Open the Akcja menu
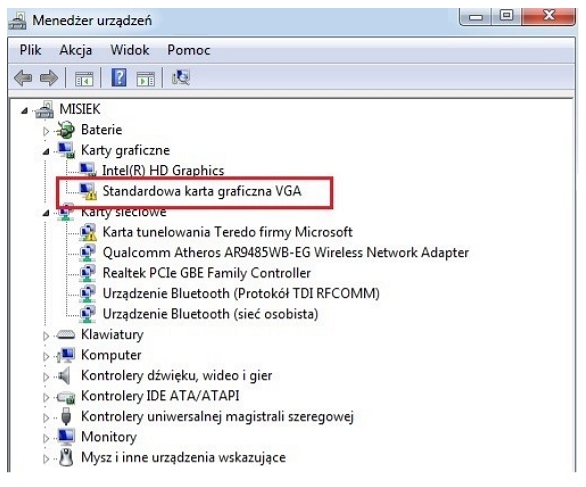 [x=75, y=50]
